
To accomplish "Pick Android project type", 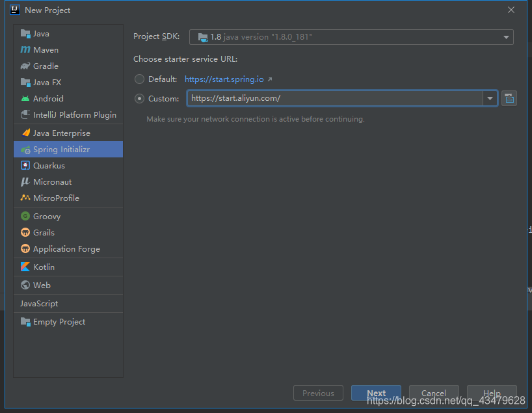I will (68, 99).
